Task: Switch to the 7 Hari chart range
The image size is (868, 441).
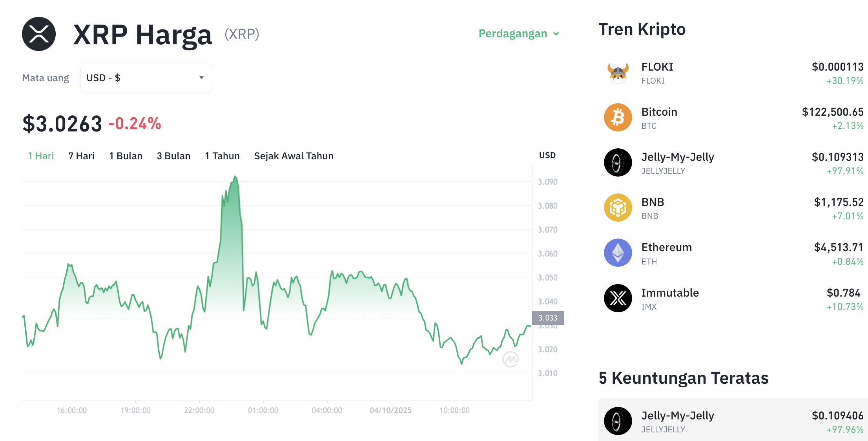Action: (81, 156)
